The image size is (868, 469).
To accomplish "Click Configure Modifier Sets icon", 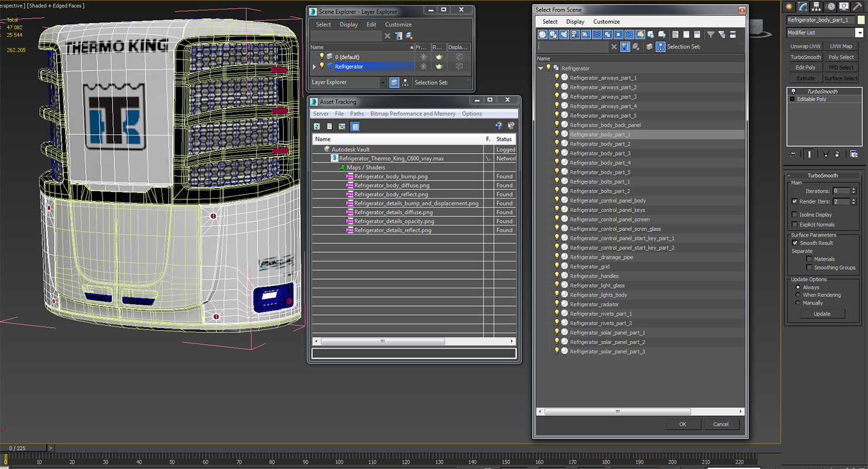I will [x=854, y=154].
